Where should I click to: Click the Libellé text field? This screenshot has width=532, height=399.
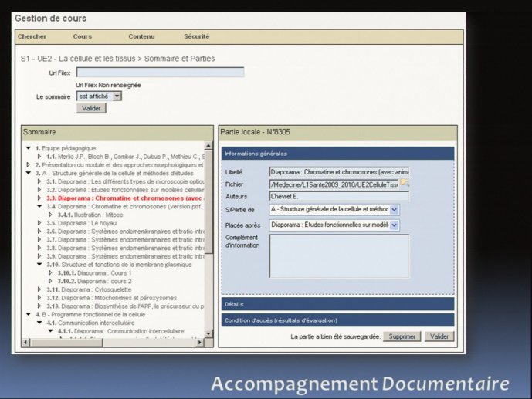point(339,172)
